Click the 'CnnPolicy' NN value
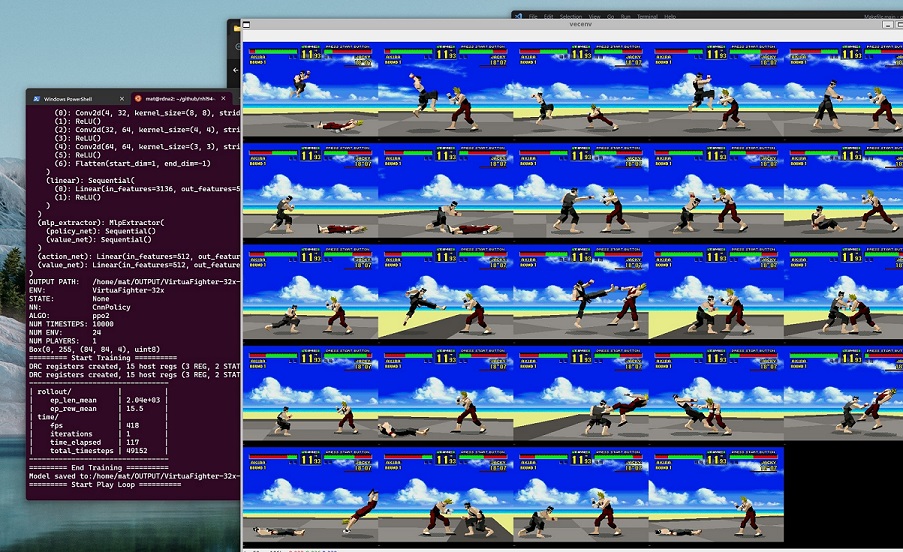Image resolution: width=903 pixels, height=552 pixels. 111,307
